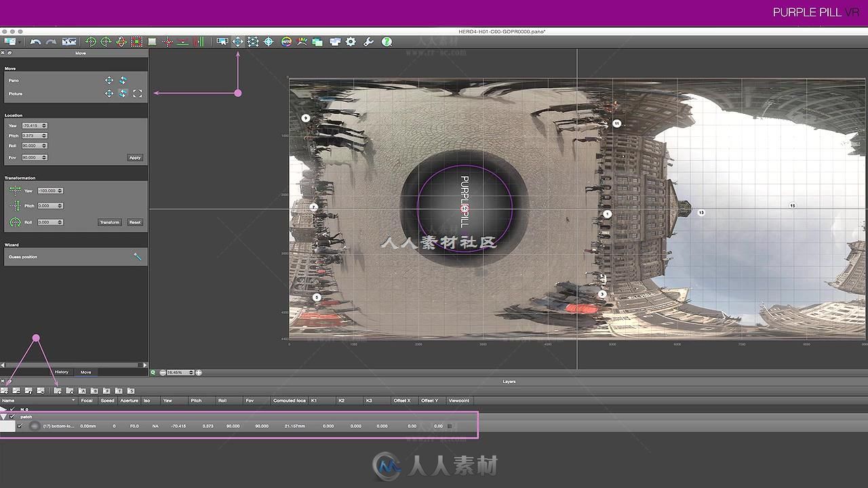Screen dimensions: 868x488
Task: Click the zoom out minus button
Action: click(x=163, y=373)
